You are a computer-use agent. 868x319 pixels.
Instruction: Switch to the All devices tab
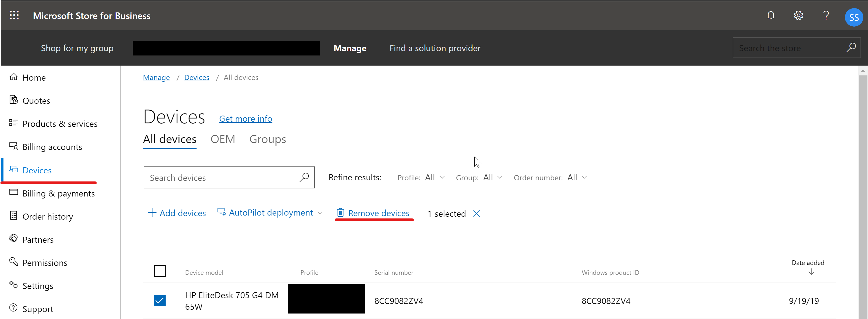[x=169, y=139]
